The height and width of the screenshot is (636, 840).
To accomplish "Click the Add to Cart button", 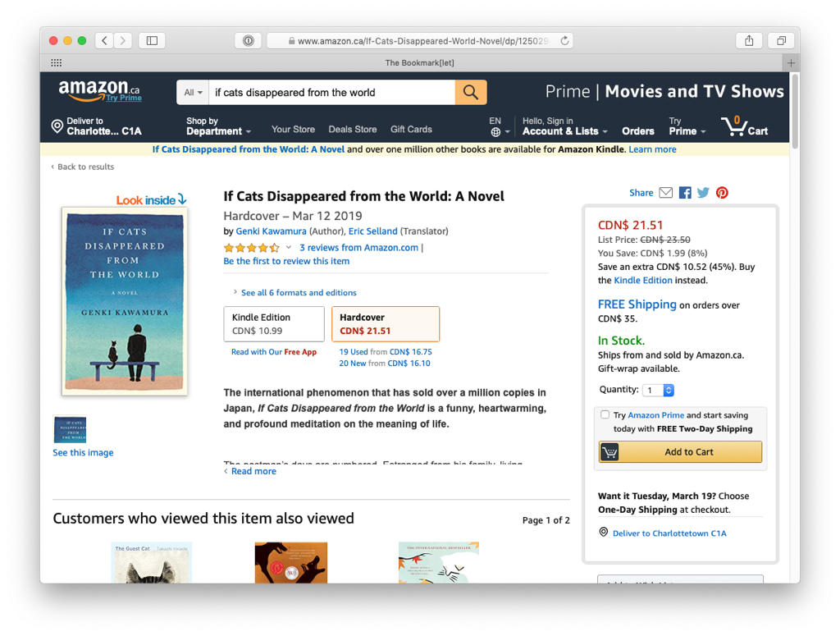I will click(x=680, y=451).
